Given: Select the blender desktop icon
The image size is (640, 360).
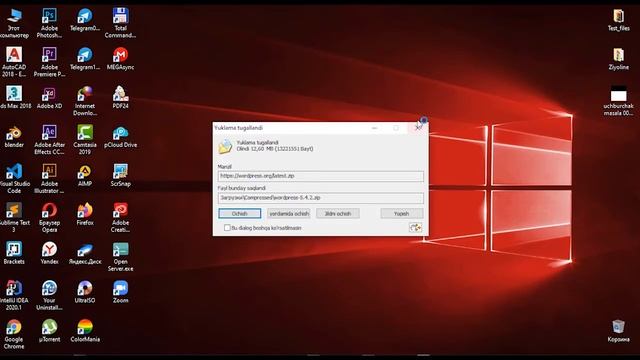Looking at the screenshot, I should pyautogui.click(x=14, y=137).
